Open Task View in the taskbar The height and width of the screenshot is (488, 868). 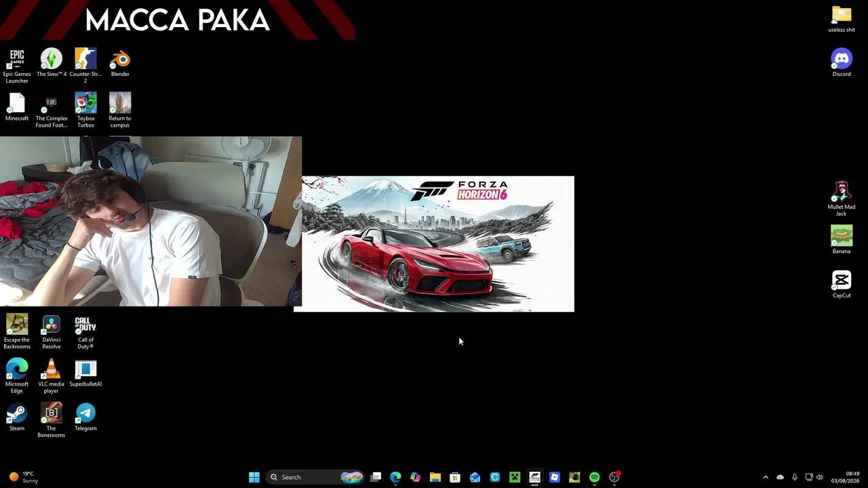[376, 477]
